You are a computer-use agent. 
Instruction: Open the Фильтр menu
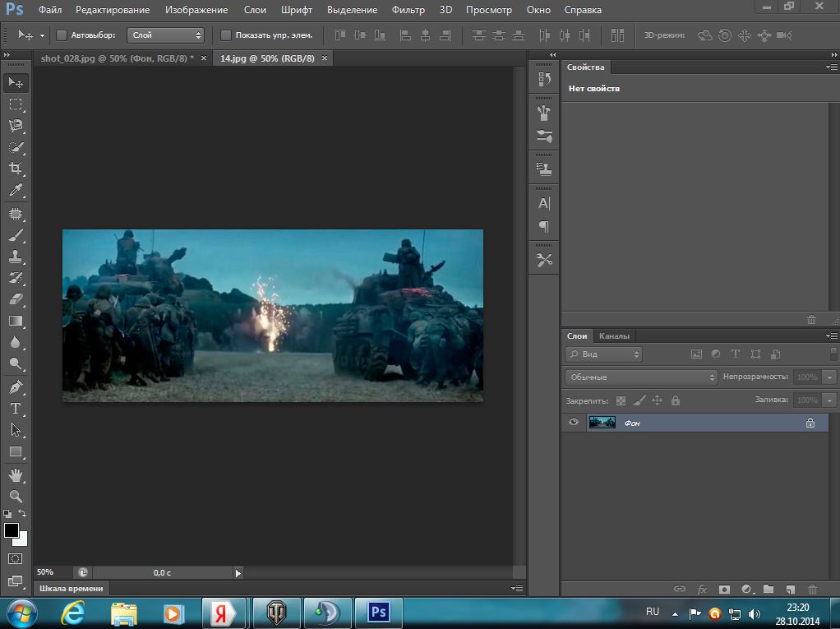coord(408,10)
